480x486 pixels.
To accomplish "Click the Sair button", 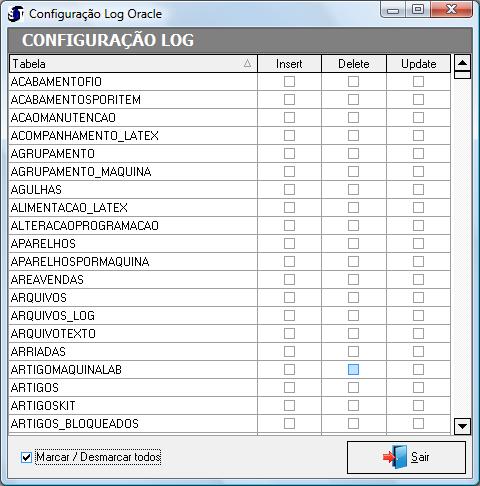I will [x=406, y=457].
